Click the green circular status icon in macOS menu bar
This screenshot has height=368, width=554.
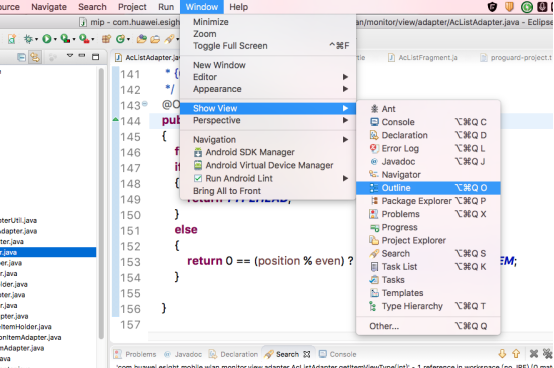pos(526,7)
